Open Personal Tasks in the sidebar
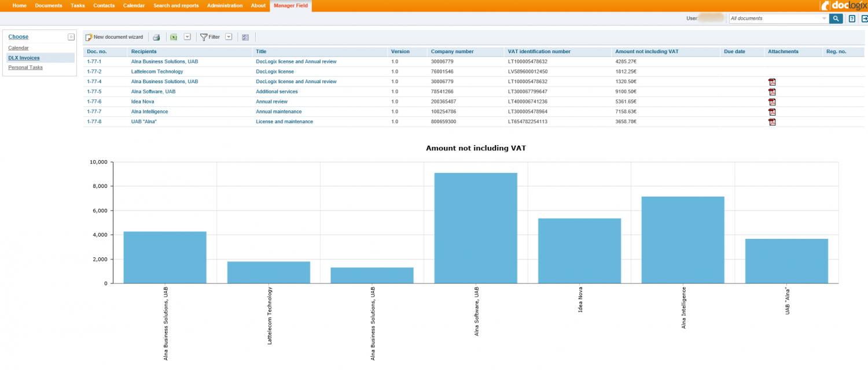The width and height of the screenshot is (868, 373). point(25,68)
